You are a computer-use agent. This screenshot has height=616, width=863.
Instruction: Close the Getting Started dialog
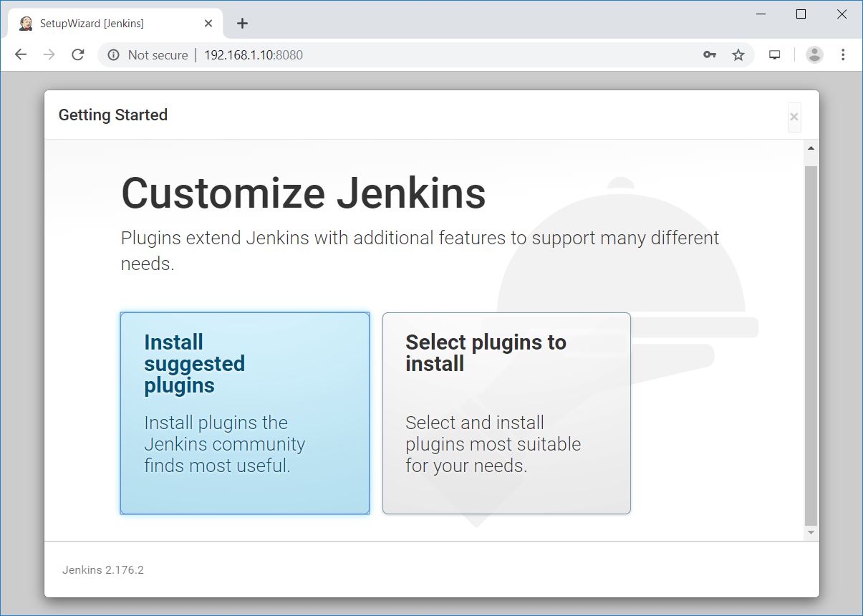pyautogui.click(x=794, y=117)
